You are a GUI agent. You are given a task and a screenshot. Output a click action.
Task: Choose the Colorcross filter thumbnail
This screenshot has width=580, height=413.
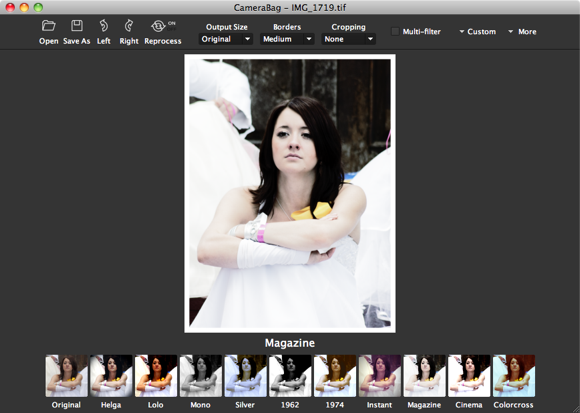click(x=514, y=376)
